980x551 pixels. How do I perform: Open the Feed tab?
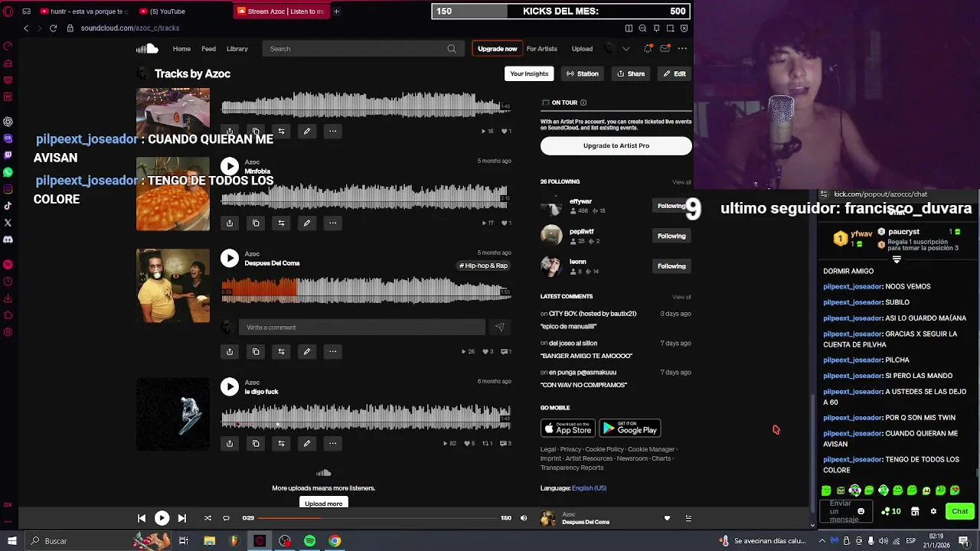[208, 49]
